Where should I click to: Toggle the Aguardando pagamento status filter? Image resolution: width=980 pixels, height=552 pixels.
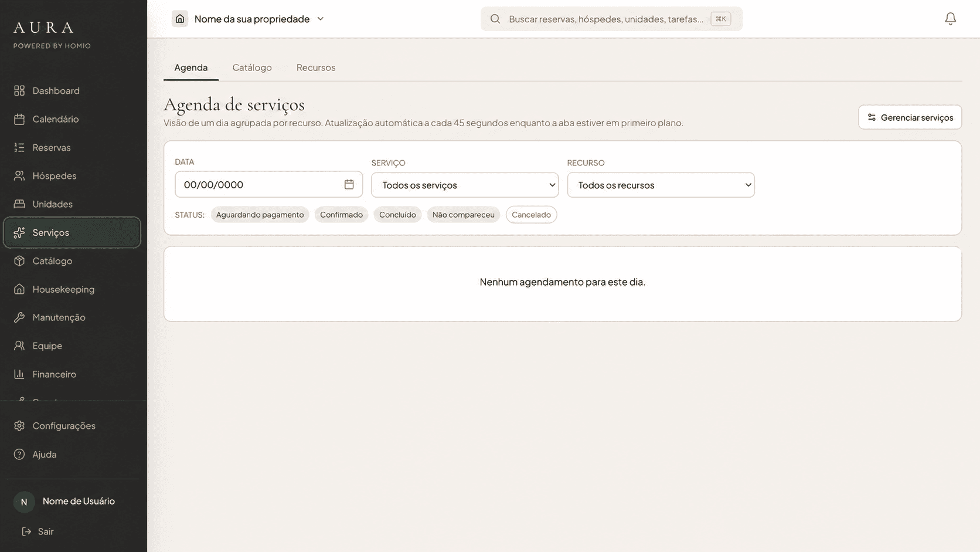coord(260,215)
